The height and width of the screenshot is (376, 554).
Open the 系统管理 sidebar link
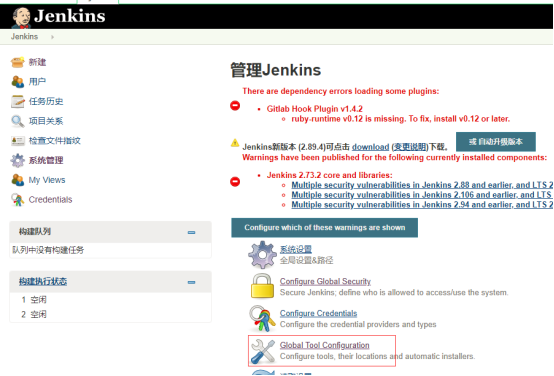click(x=46, y=160)
